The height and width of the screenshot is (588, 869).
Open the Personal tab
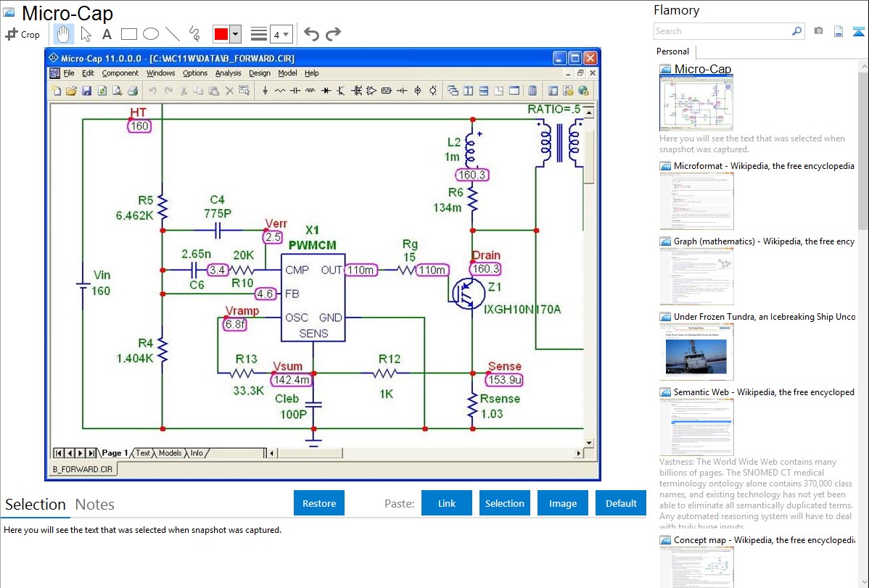672,51
